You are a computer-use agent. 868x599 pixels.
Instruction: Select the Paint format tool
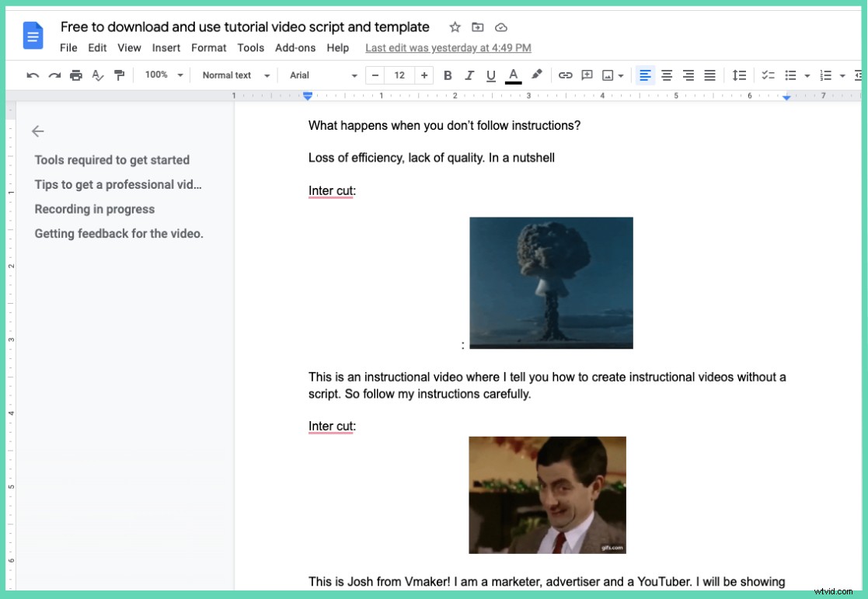[118, 75]
